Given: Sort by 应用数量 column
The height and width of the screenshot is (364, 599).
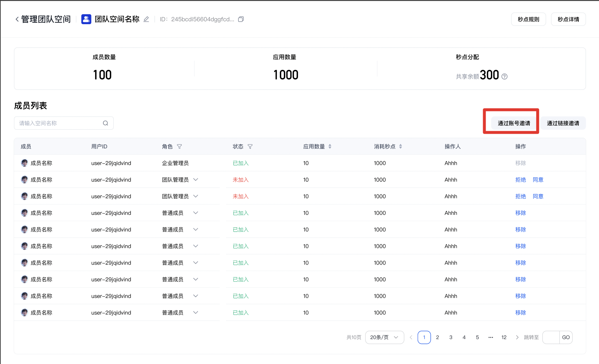Looking at the screenshot, I should [330, 147].
